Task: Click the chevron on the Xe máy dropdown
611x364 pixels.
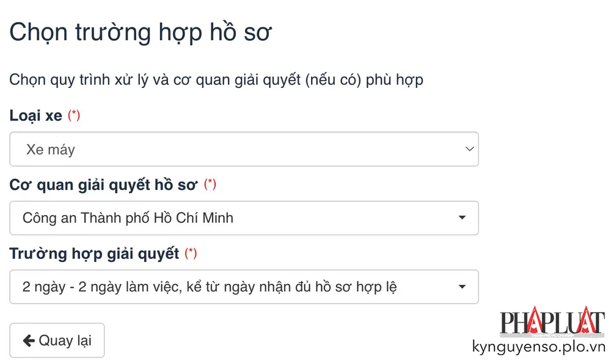Action: tap(468, 148)
